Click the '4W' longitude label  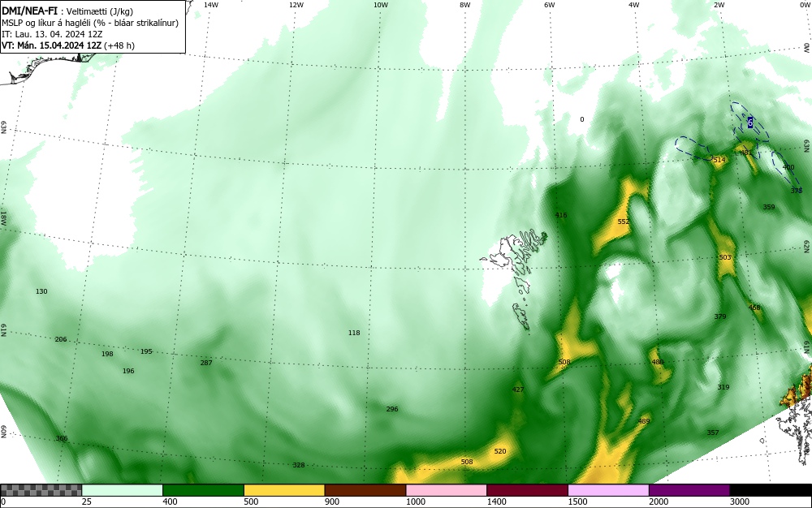coord(634,5)
